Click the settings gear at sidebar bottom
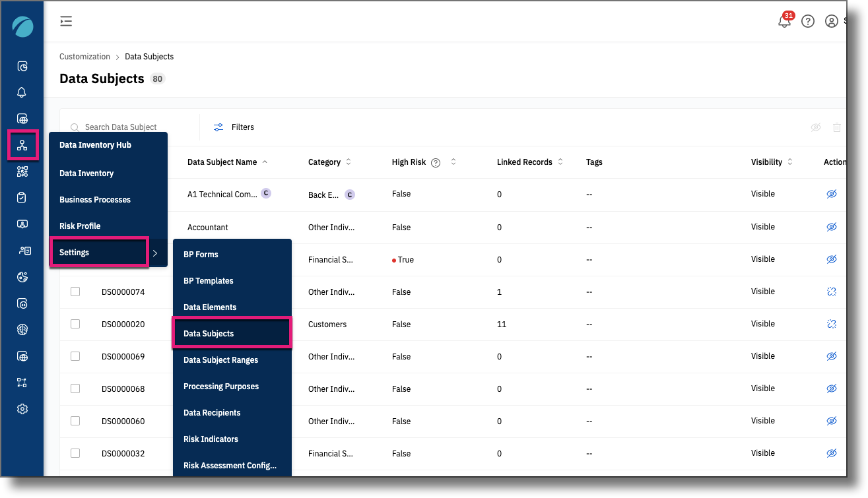This screenshot has width=868, height=498. pos(22,408)
